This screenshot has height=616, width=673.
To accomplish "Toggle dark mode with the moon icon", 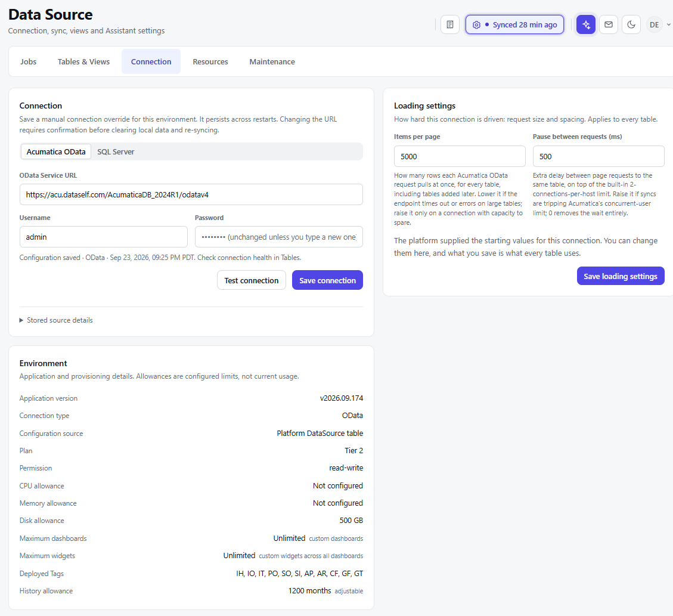I will 631,24.
